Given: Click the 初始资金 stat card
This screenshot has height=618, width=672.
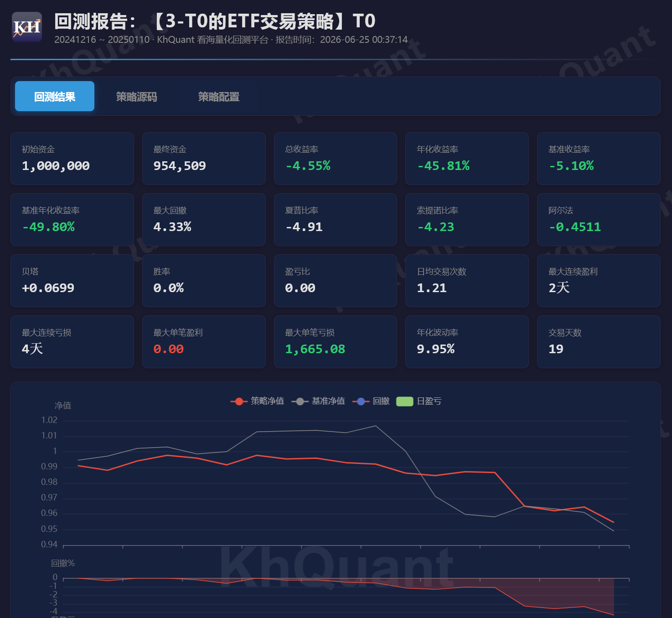Looking at the screenshot, I should coord(72,159).
